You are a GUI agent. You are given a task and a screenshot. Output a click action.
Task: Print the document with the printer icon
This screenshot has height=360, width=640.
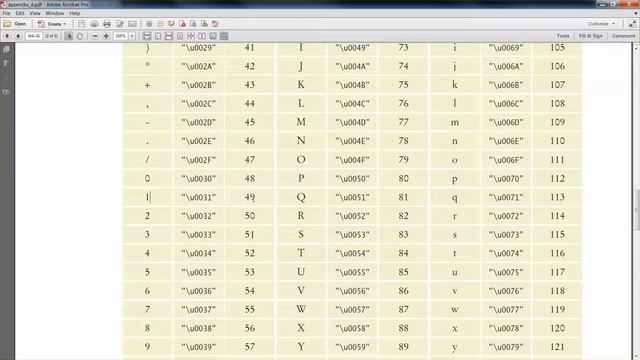[x=107, y=24]
